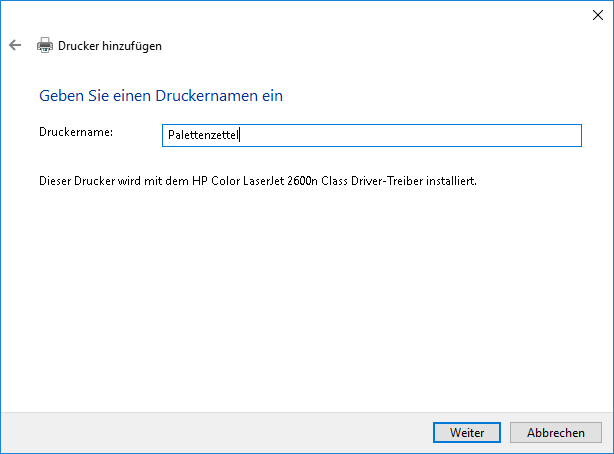The image size is (614, 454).
Task: Place cursor before the "P" in Palettenzettel
Action: click(x=167, y=135)
